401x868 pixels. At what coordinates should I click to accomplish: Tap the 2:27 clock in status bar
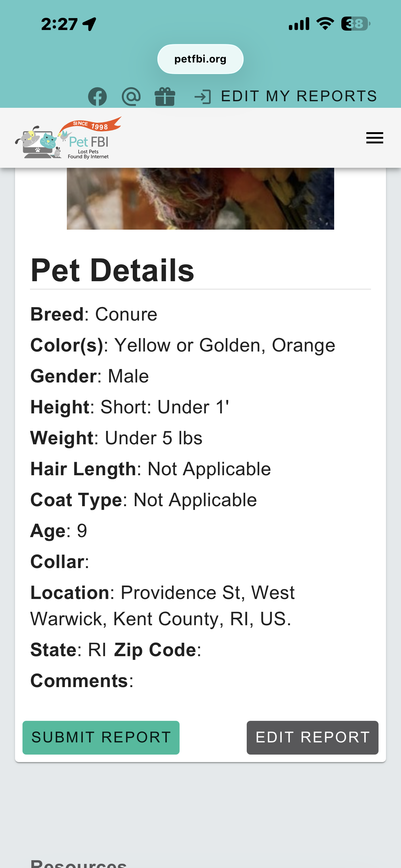click(x=59, y=24)
